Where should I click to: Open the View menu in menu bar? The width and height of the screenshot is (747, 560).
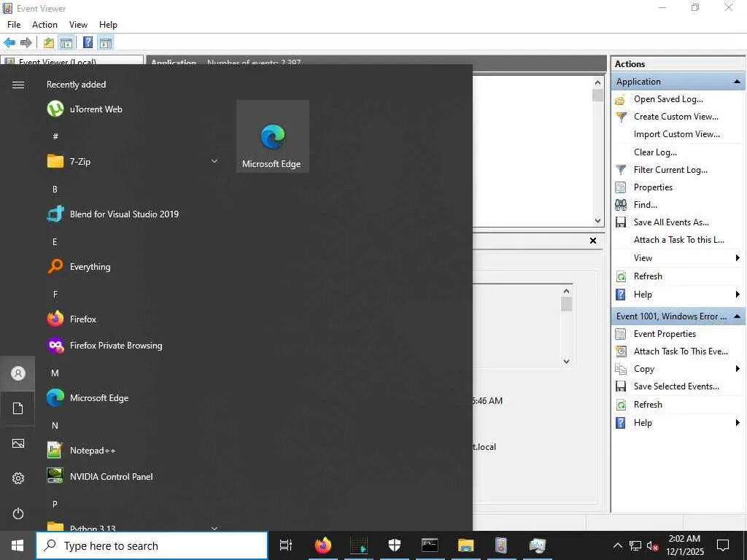[x=78, y=25]
